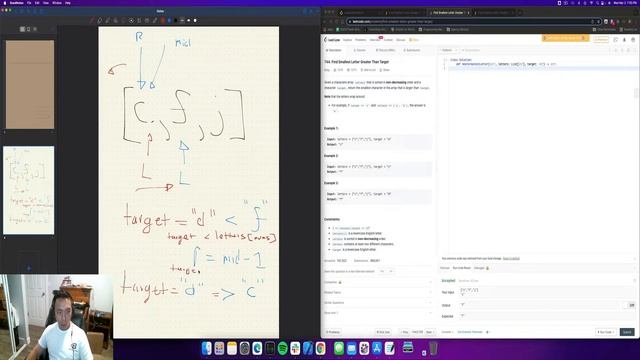Open the Explore link in LeetCode navigation
This screenshot has width=640, height=360.
[x=347, y=40]
